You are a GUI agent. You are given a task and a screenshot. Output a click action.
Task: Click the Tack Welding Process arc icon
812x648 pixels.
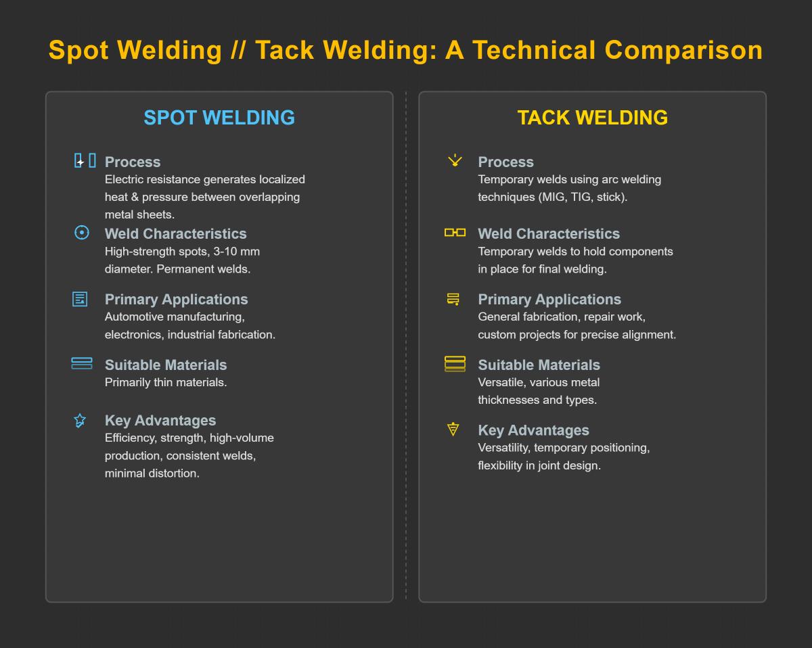(455, 160)
